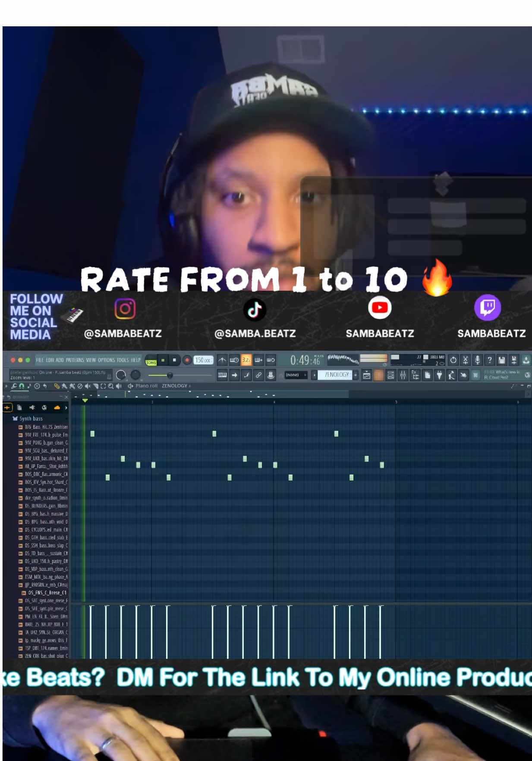532x761 pixels.
Task: Arm the red record button
Action: 187,360
